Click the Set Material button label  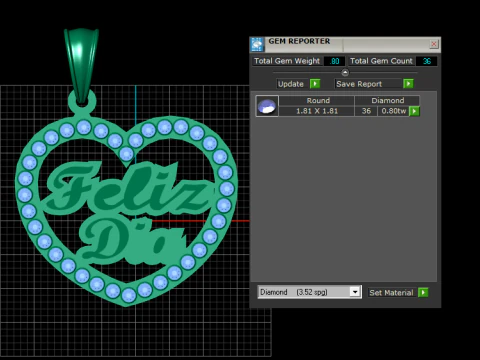(391, 293)
